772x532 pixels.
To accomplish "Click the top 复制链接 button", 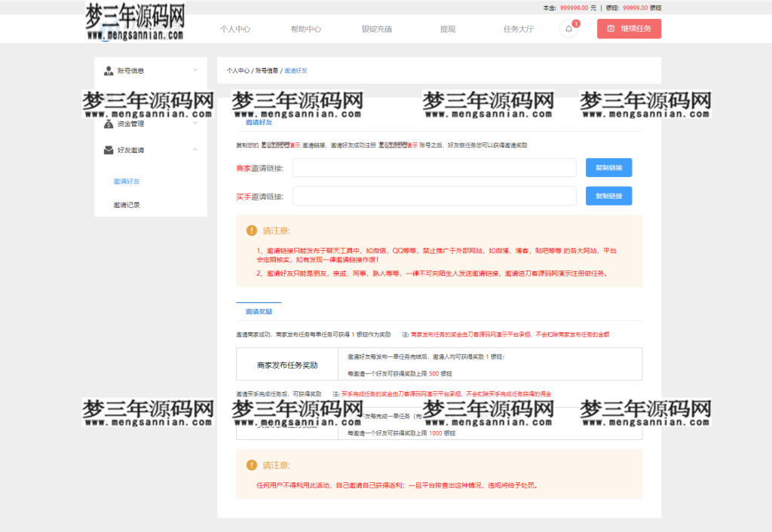I will point(608,167).
